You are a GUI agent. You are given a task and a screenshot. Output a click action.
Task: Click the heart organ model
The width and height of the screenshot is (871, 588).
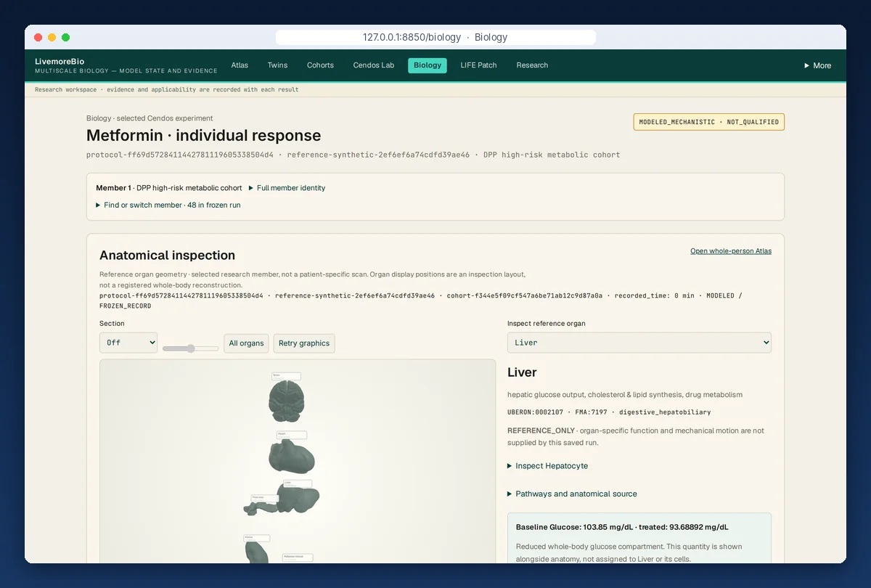tap(290, 457)
